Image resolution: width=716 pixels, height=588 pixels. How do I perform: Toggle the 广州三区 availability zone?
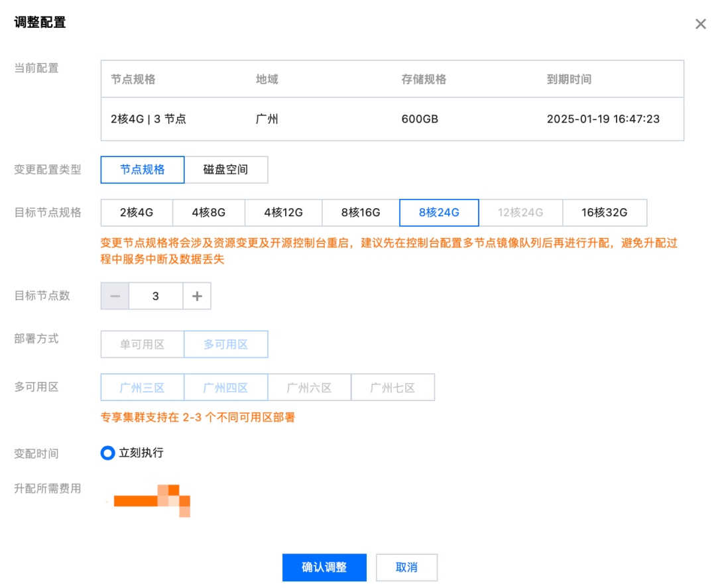click(143, 388)
